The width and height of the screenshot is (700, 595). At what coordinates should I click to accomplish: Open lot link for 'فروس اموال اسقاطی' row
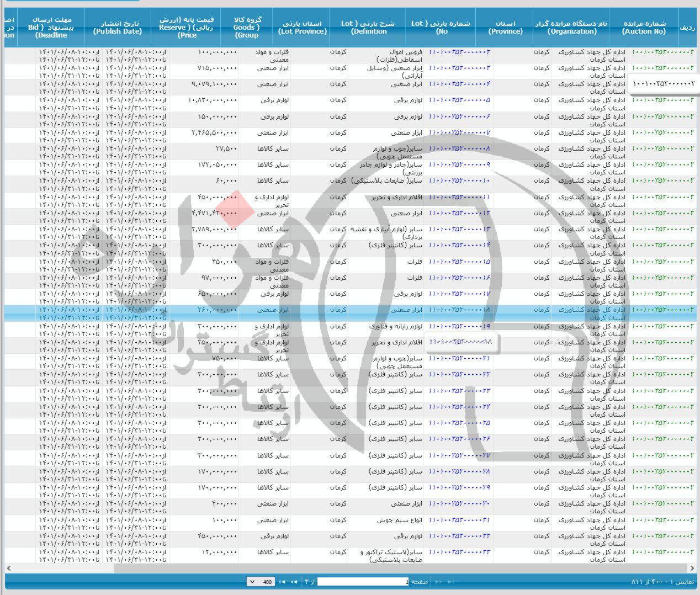(459, 52)
